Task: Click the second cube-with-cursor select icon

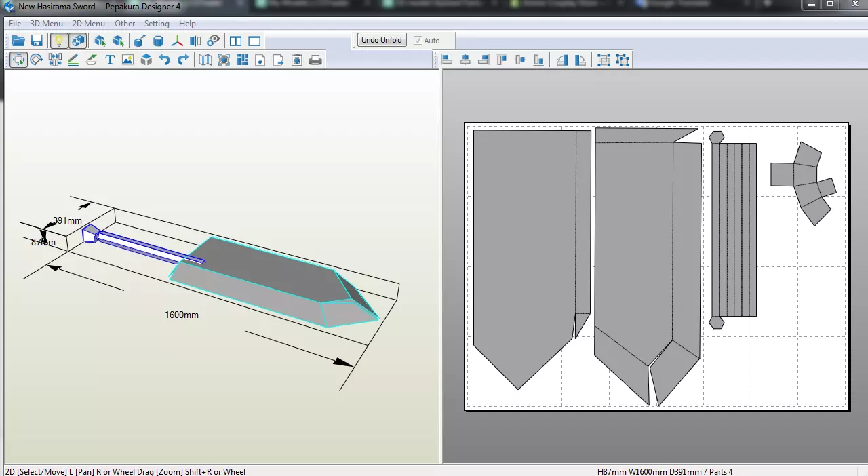Action: [118, 41]
